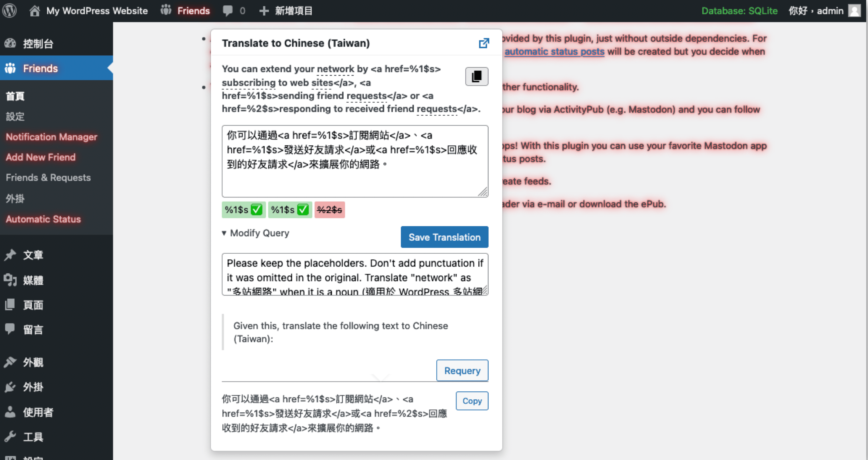Open the Add New Friend page
The width and height of the screenshot is (868, 460).
[40, 157]
